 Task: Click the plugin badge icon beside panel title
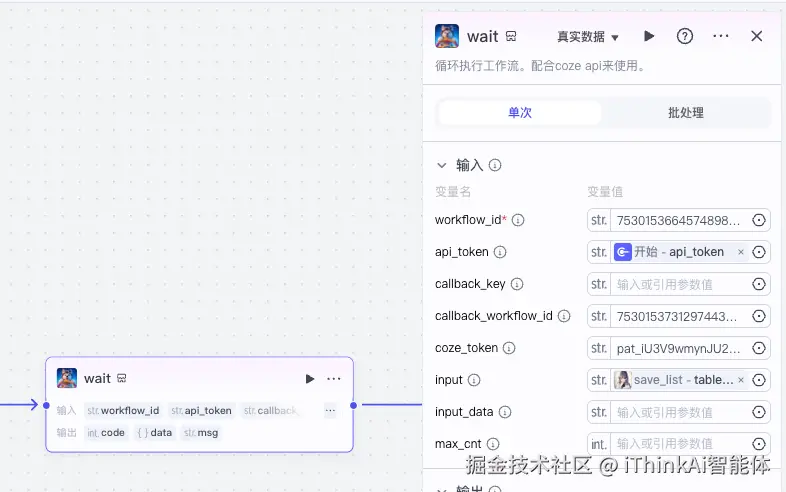tap(511, 36)
